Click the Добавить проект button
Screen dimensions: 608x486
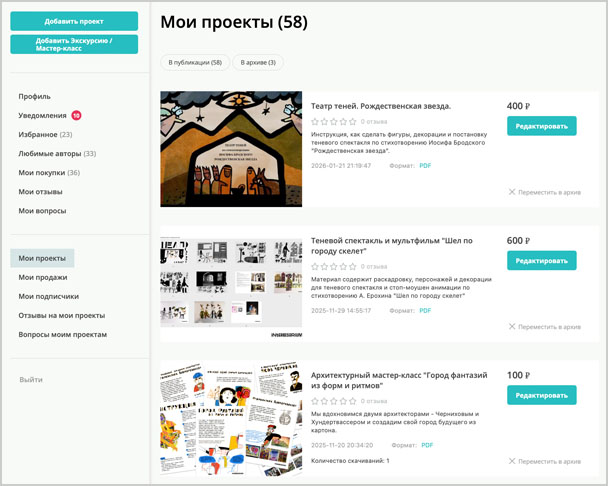coord(74,21)
